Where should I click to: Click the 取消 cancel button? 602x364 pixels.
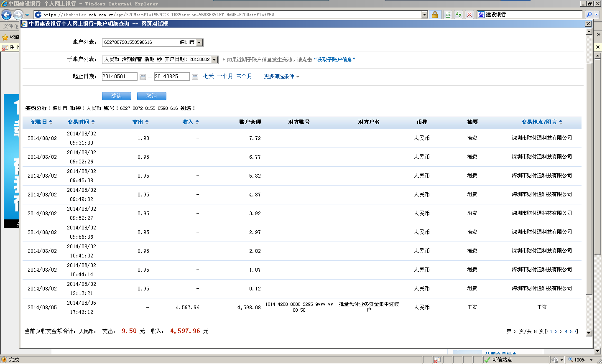[151, 96]
